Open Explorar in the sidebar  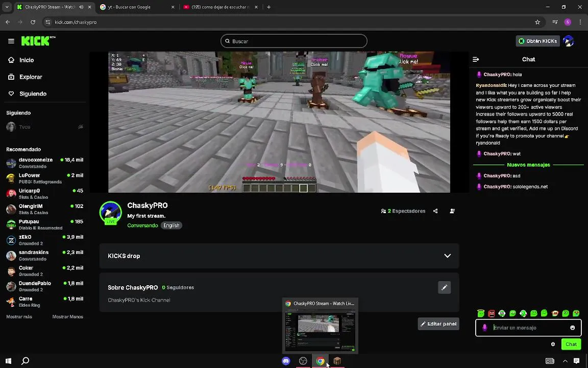[x=31, y=77]
